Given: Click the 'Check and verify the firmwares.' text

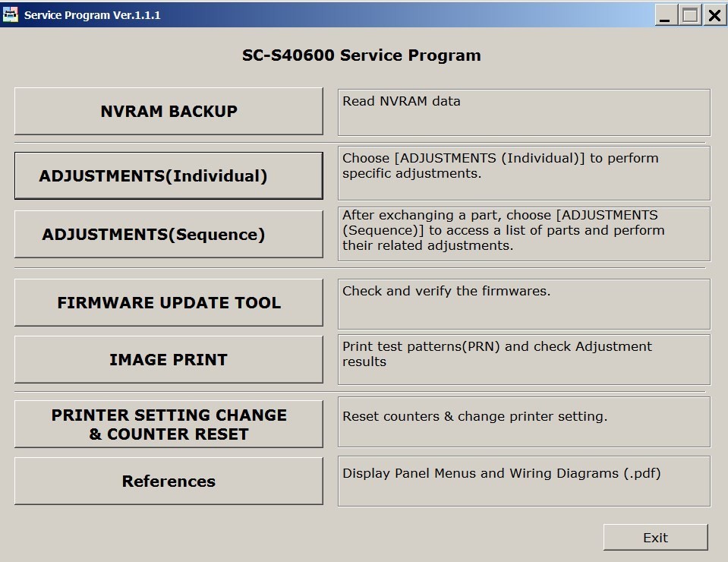Looking at the screenshot, I should [x=446, y=291].
